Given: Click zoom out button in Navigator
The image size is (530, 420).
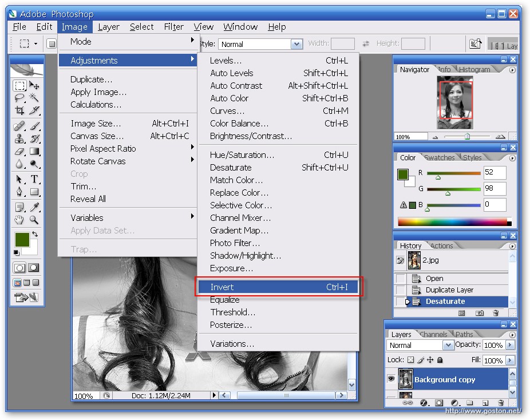Looking at the screenshot, I should coord(436,137).
